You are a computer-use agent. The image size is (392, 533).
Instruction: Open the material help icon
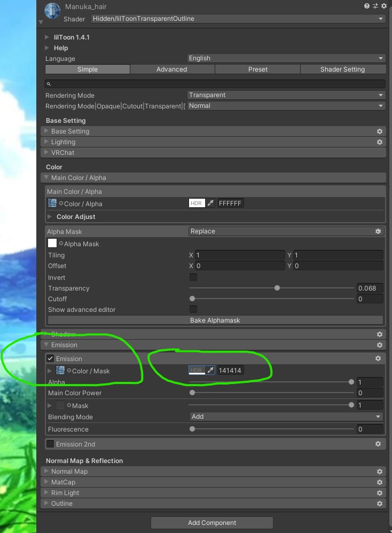366,6
